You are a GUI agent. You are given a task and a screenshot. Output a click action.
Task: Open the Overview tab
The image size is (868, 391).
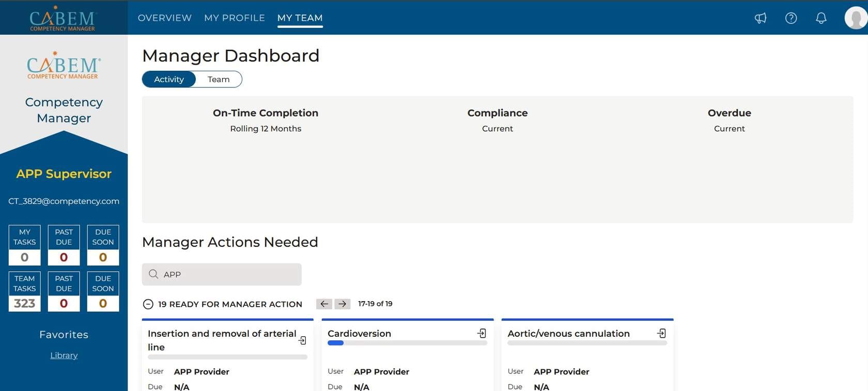[x=164, y=18]
